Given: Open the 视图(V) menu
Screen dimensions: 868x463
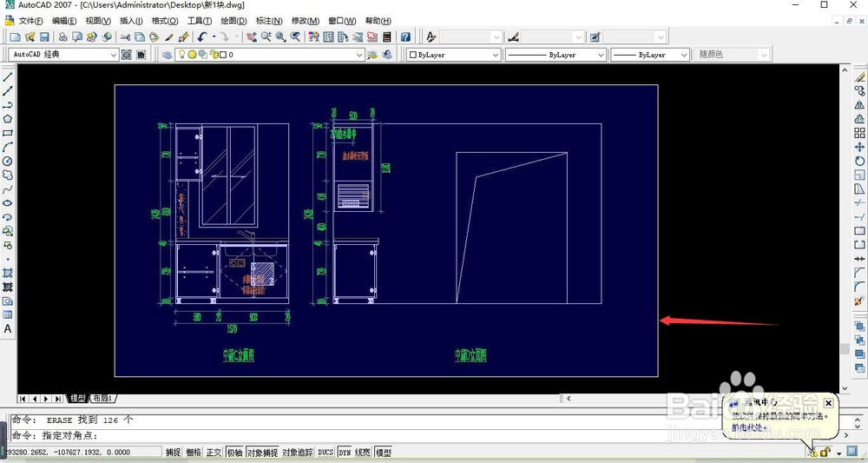Looking at the screenshot, I should click(98, 21).
